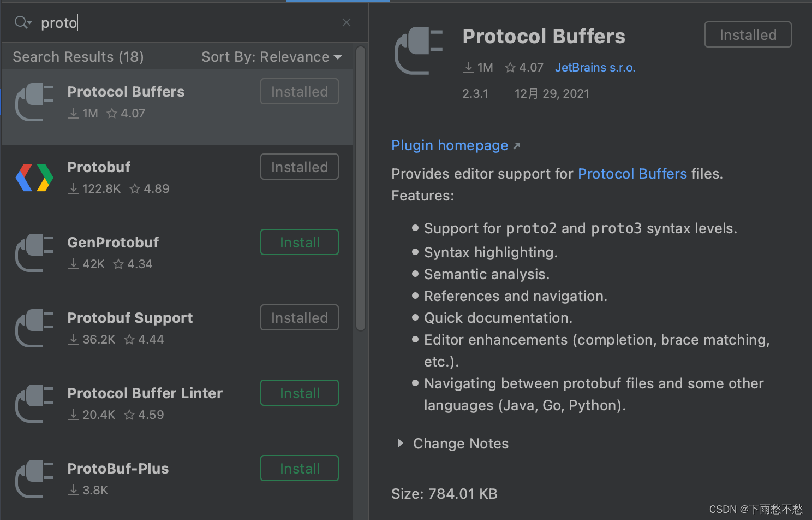Click the Installed button for Protocol Buffers

click(748, 34)
